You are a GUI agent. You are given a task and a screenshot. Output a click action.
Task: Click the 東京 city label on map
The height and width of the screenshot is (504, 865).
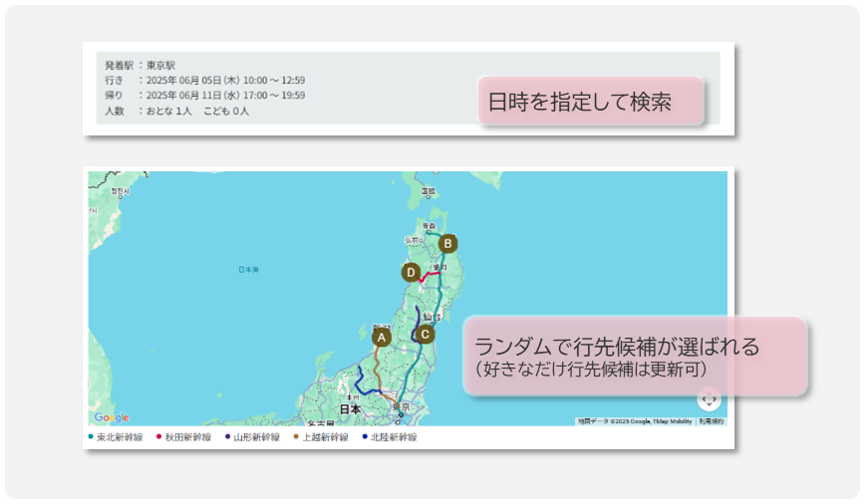click(x=401, y=407)
